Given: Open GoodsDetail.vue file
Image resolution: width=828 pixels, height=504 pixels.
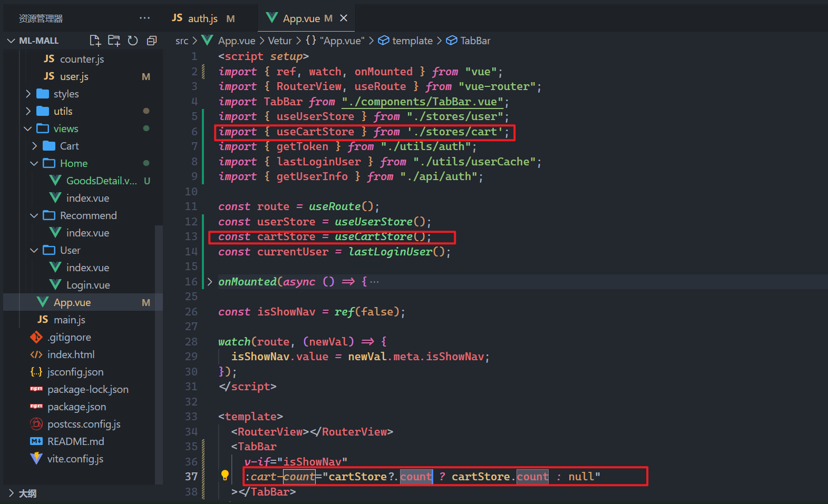Looking at the screenshot, I should pyautogui.click(x=101, y=181).
